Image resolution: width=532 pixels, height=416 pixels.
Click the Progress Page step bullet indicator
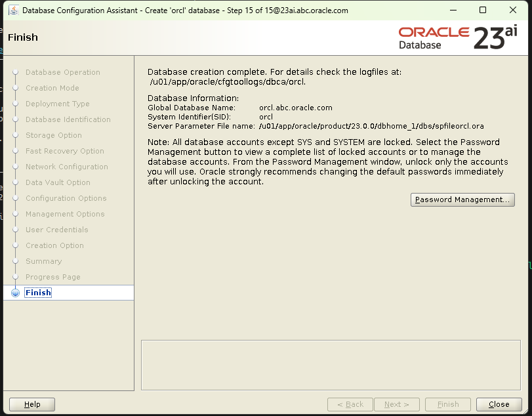(x=15, y=277)
